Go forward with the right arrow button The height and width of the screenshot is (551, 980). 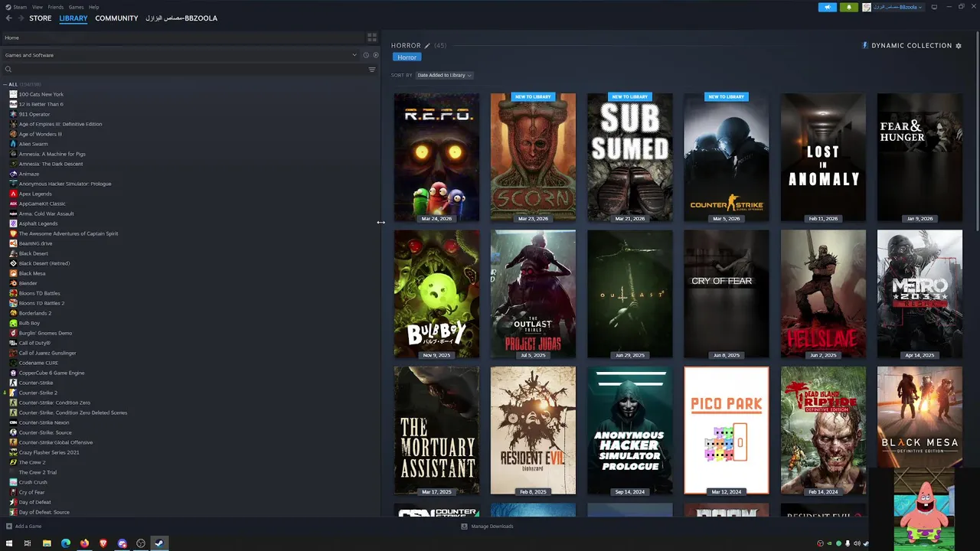tap(20, 18)
